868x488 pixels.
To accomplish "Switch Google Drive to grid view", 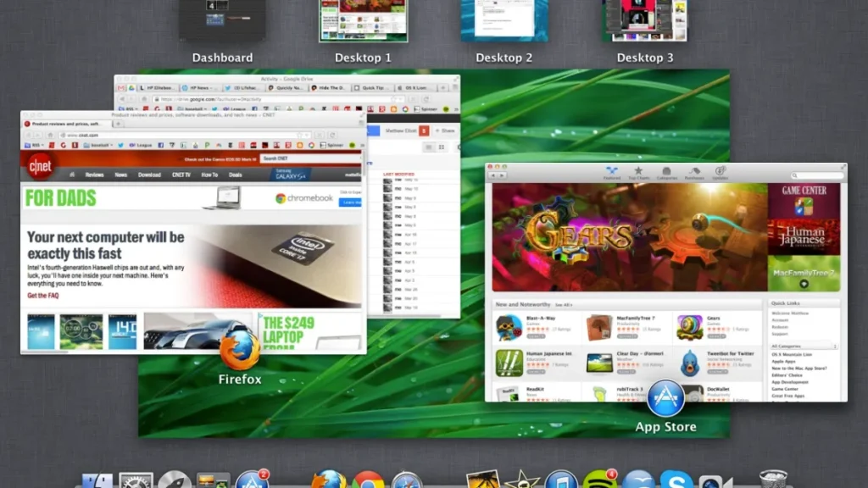I will [441, 147].
